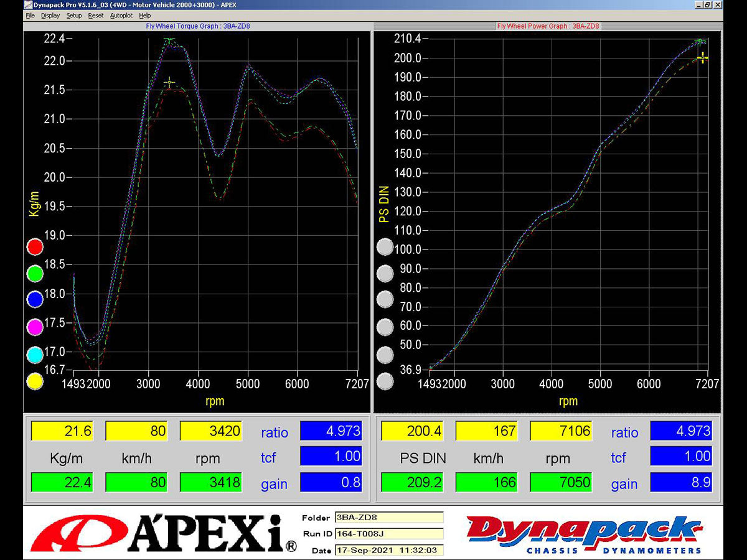
Task: Click the topmost gray run button on power graph
Action: click(385, 247)
